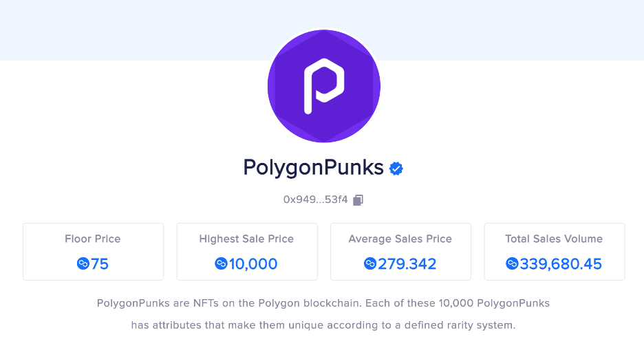The image size is (644, 348).
Task: Click the description line mentioning 'defined rarity system'
Action: pyautogui.click(x=323, y=325)
